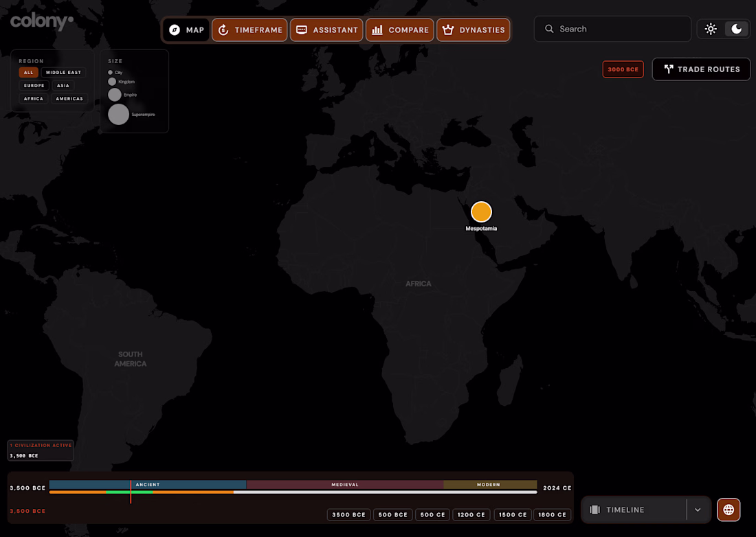Click the 3000 BCE year badge
The image size is (756, 537).
coord(623,69)
